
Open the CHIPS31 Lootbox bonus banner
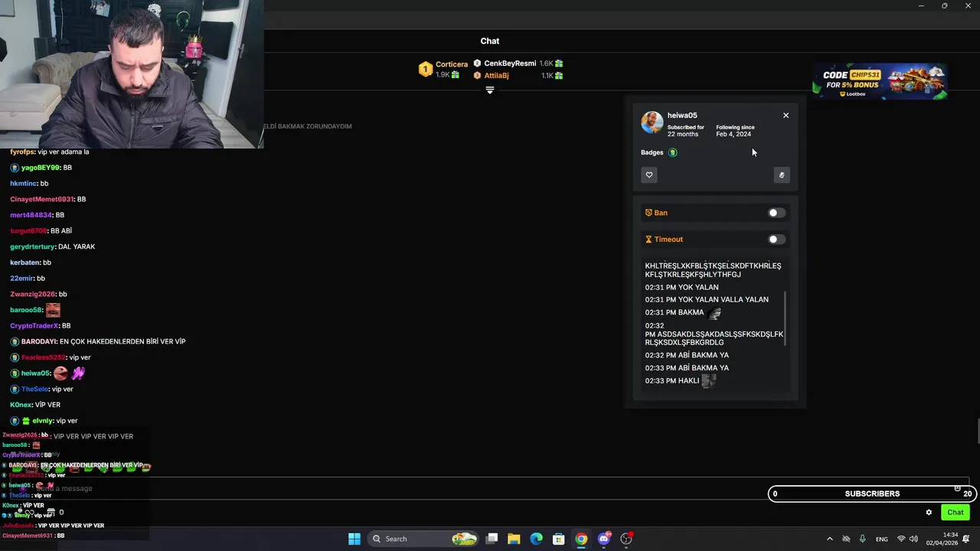[880, 81]
